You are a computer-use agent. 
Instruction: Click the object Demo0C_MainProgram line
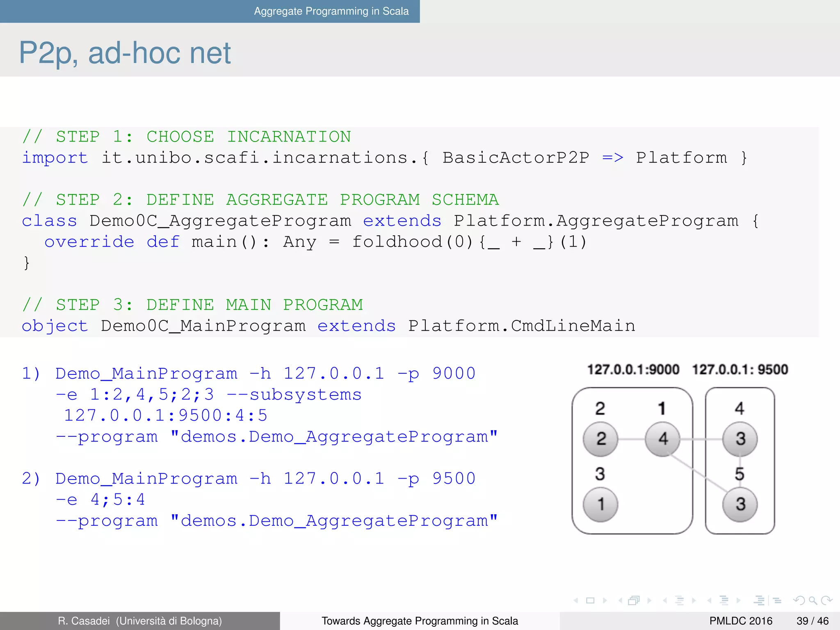[x=329, y=326]
